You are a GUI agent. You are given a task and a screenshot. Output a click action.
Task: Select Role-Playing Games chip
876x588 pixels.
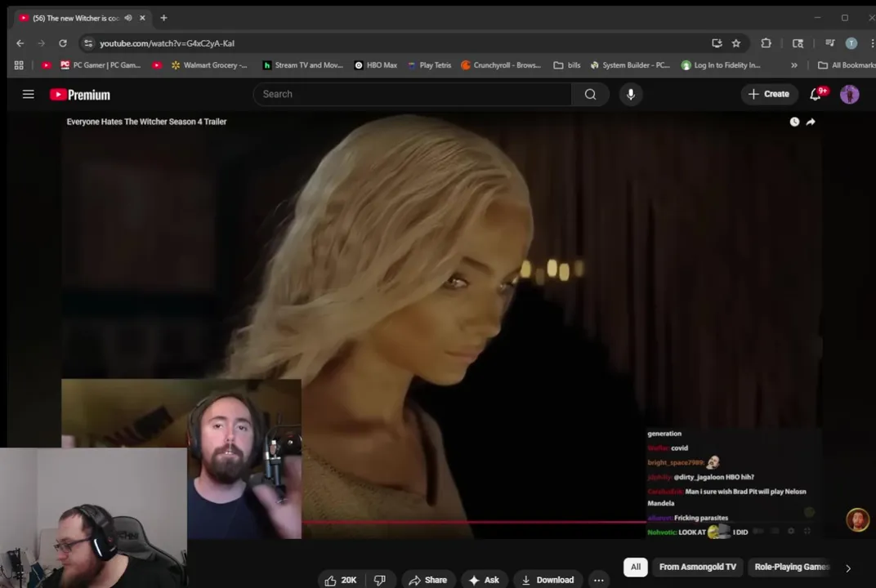coord(791,567)
